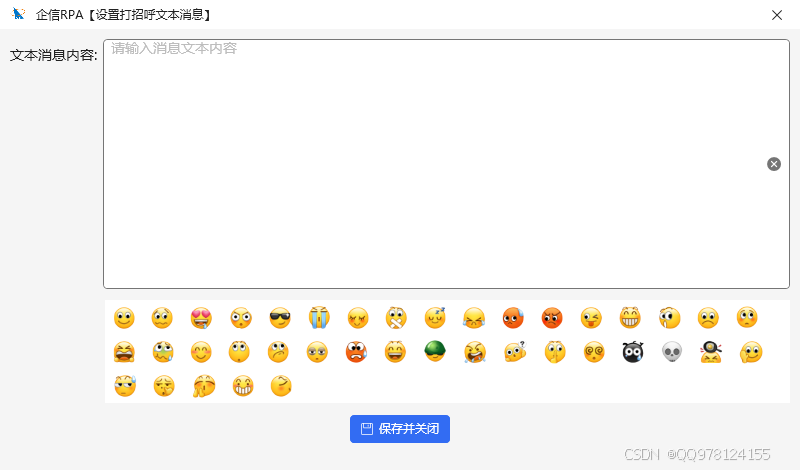Insert the waving goodbye emoji
Screen dimensions: 800x470
point(751,352)
